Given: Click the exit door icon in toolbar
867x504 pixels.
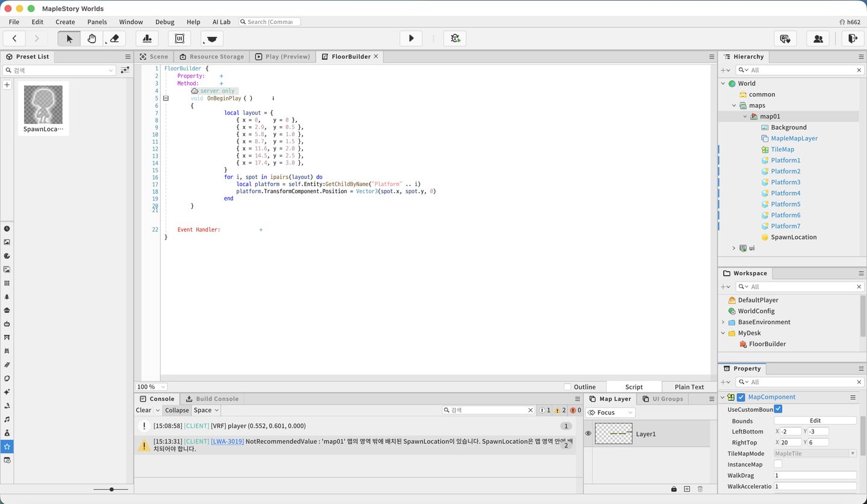Looking at the screenshot, I should 852,39.
